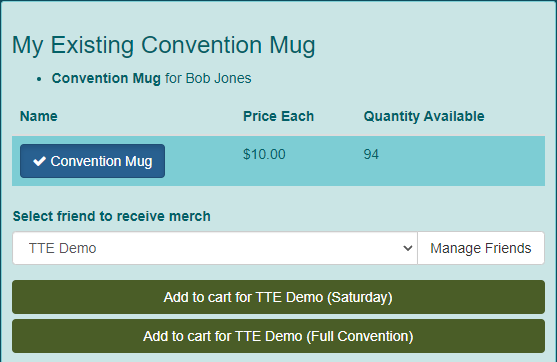
Task: Click the Select friend to receive merch label
Action: (x=112, y=216)
